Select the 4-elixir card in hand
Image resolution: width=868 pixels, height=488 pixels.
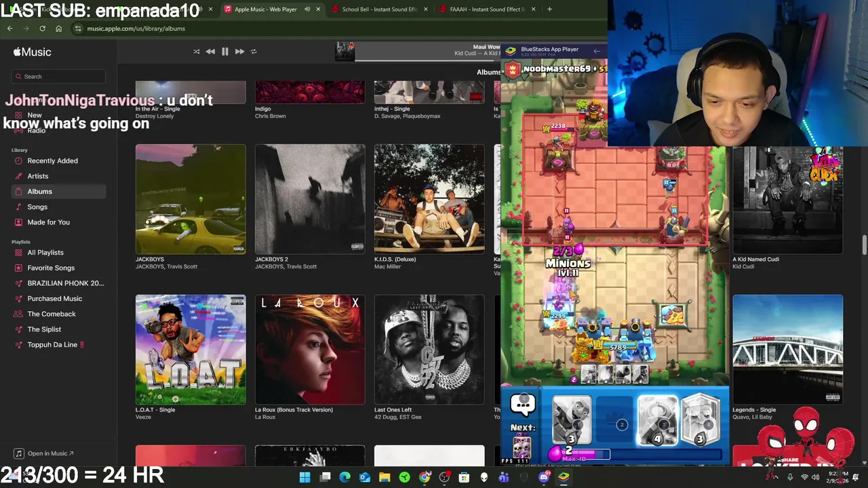pos(657,422)
